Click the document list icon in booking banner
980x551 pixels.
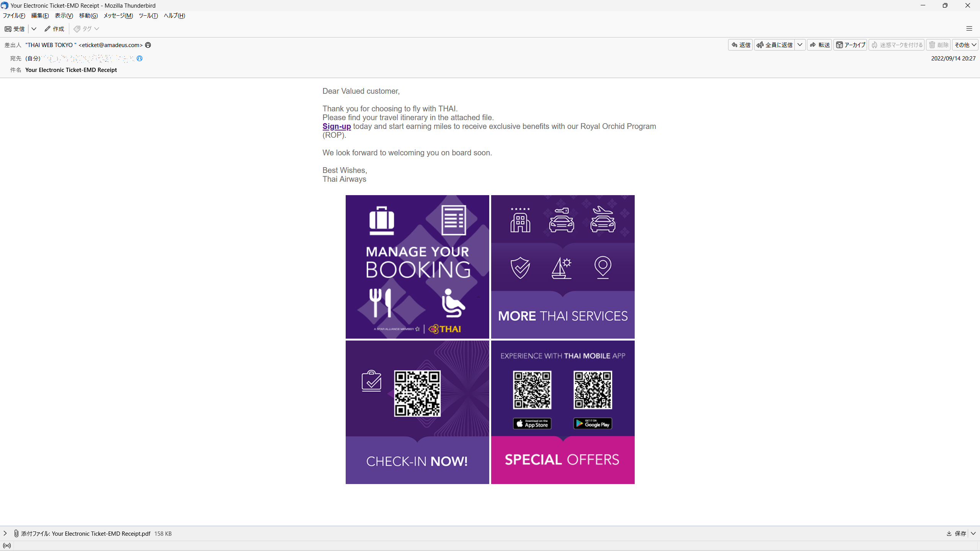[454, 220]
